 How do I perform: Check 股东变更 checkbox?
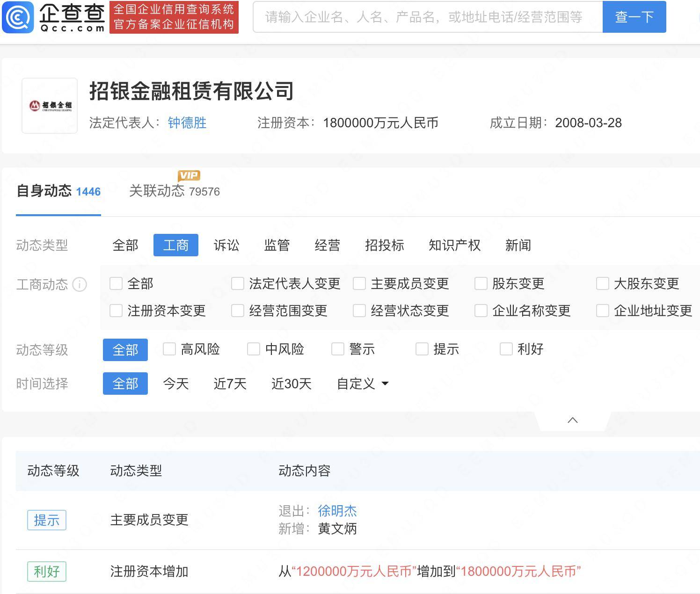(481, 283)
